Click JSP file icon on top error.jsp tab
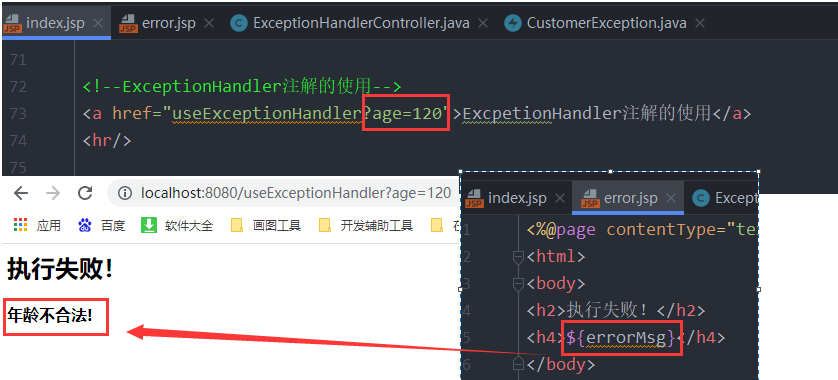The width and height of the screenshot is (838, 380). (x=128, y=24)
